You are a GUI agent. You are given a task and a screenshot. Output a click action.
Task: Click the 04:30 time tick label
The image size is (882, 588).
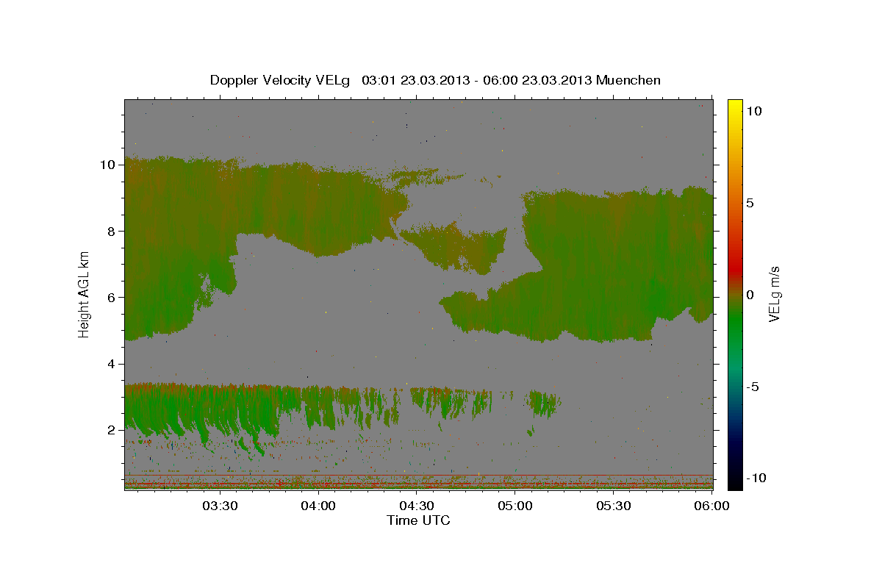click(x=417, y=506)
